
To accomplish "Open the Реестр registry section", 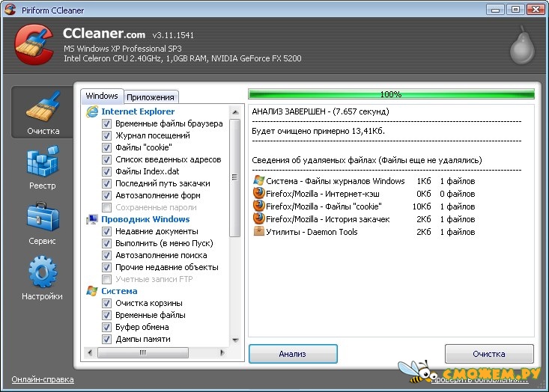I will point(43,168).
